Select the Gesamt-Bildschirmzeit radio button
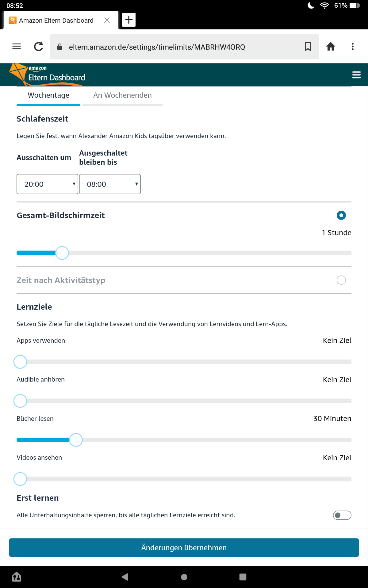 341,215
